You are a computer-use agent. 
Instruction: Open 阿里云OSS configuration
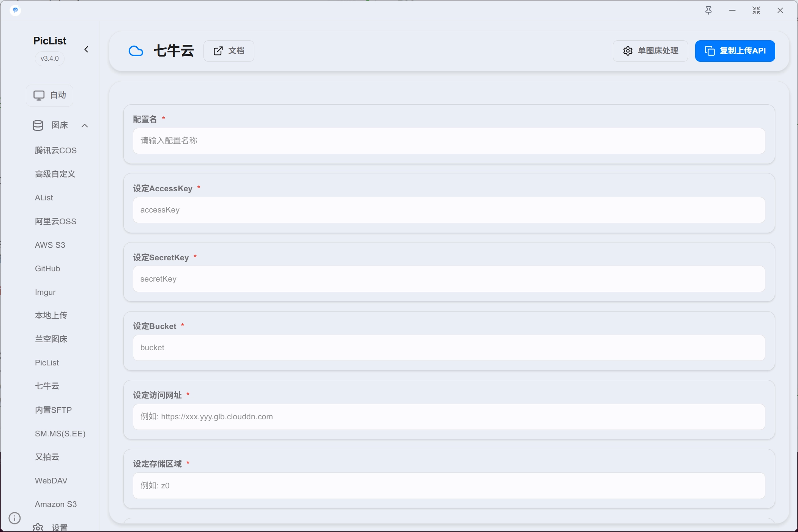55,222
